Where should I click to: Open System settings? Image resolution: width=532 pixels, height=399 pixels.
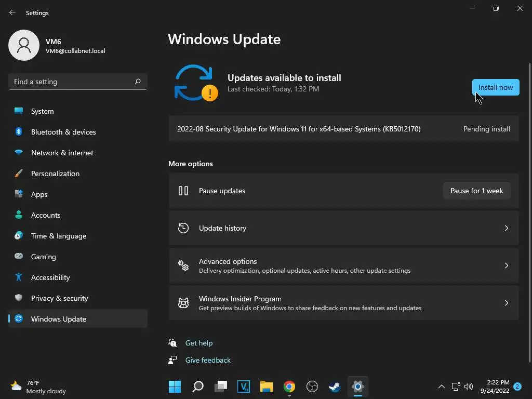click(78, 111)
